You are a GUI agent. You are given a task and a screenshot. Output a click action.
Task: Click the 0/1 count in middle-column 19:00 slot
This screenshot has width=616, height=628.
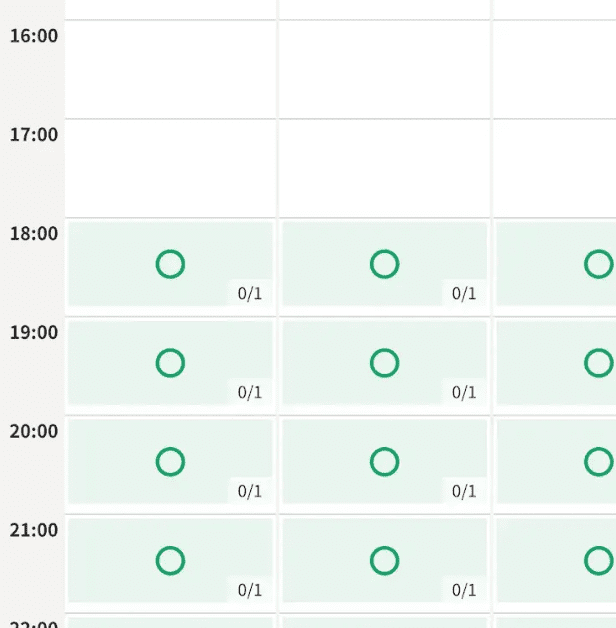pyautogui.click(x=464, y=392)
